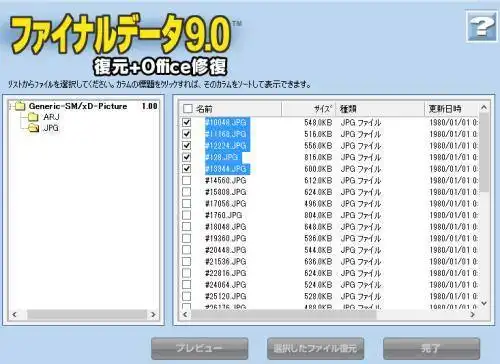Check the #24064.JPG checkbox
This screenshot has width=500, height=364.
(187, 285)
